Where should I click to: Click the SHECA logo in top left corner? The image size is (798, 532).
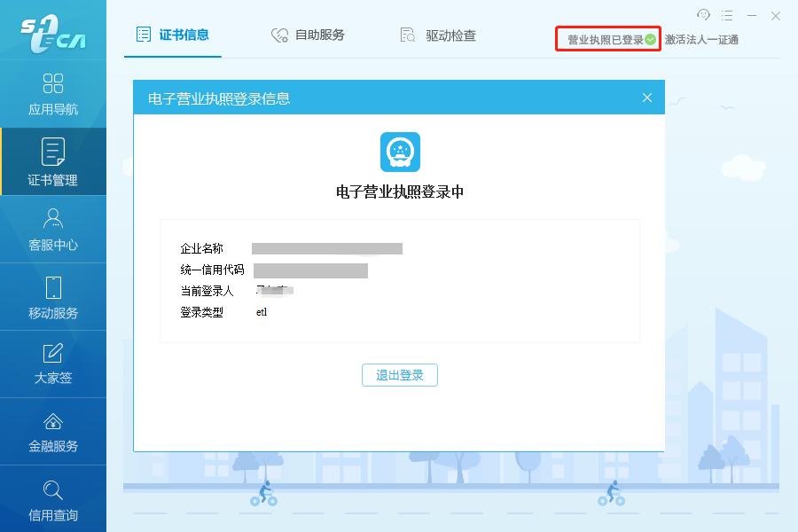[53, 34]
